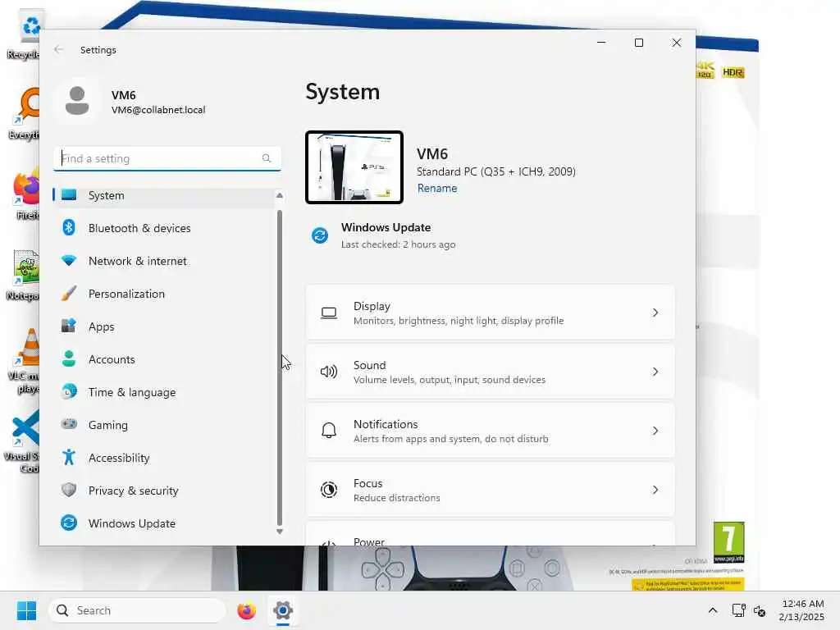The width and height of the screenshot is (840, 630).
Task: Click the Find a setting search box
Action: tap(167, 158)
